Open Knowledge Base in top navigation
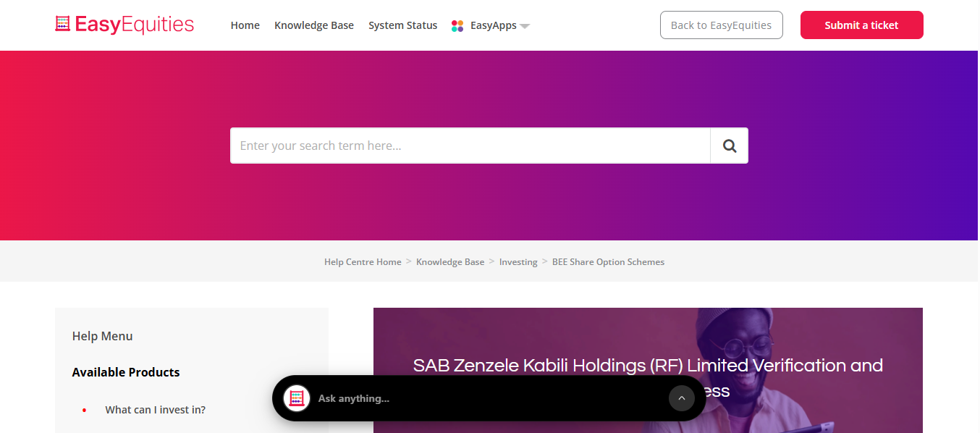This screenshot has height=433, width=980. 314,25
